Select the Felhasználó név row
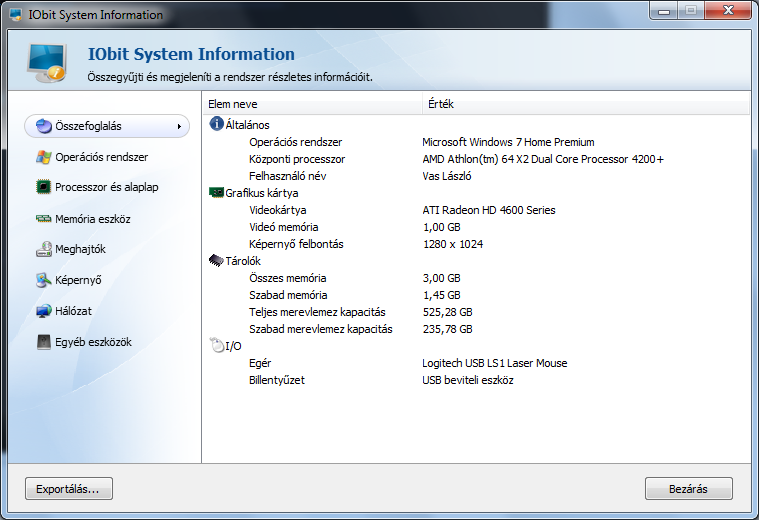 tap(476, 176)
